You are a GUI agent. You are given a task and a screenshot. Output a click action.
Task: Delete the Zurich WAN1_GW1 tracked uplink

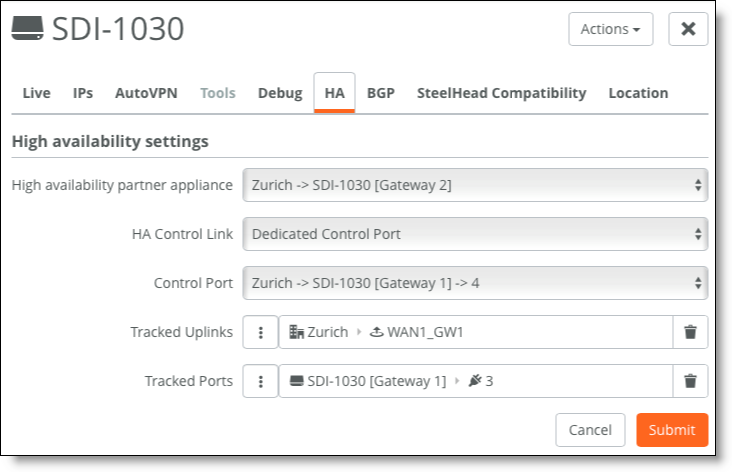pos(690,332)
